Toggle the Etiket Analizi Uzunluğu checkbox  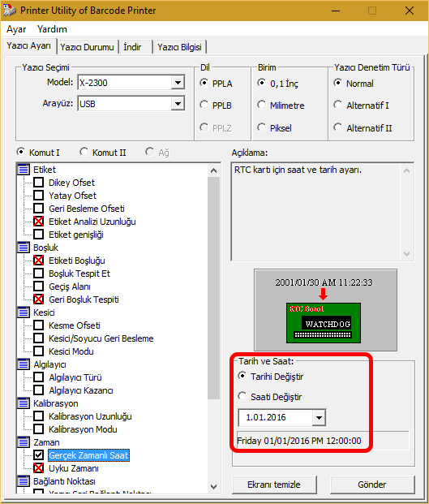pos(39,222)
